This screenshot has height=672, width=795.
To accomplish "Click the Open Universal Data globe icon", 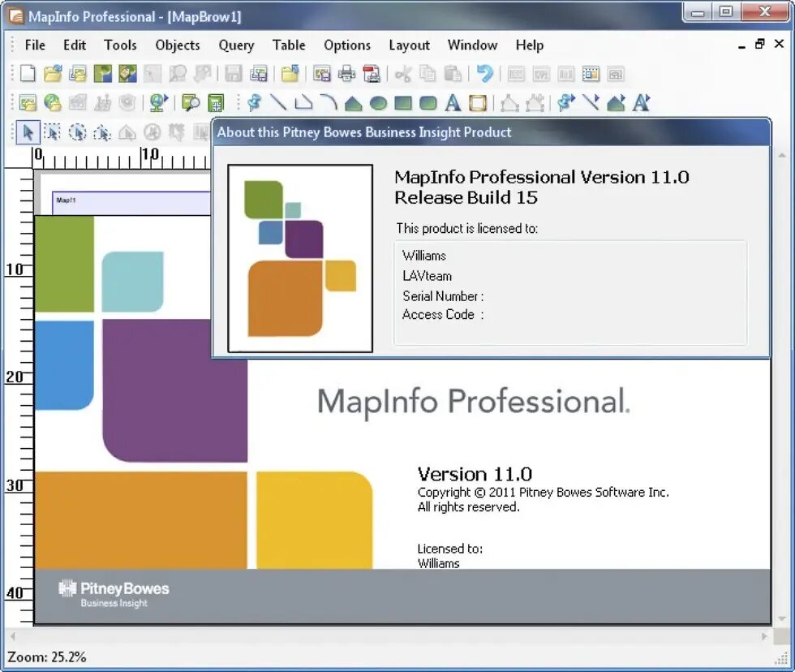I will click(x=53, y=103).
